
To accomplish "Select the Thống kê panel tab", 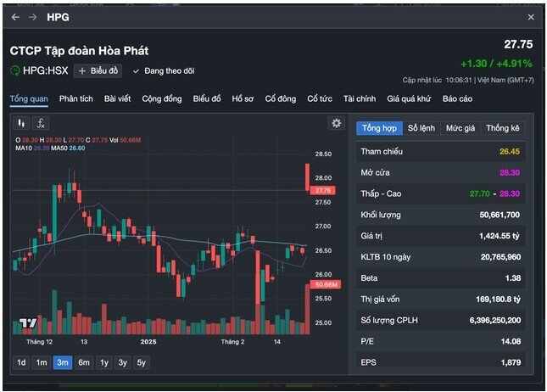I will pos(503,128).
